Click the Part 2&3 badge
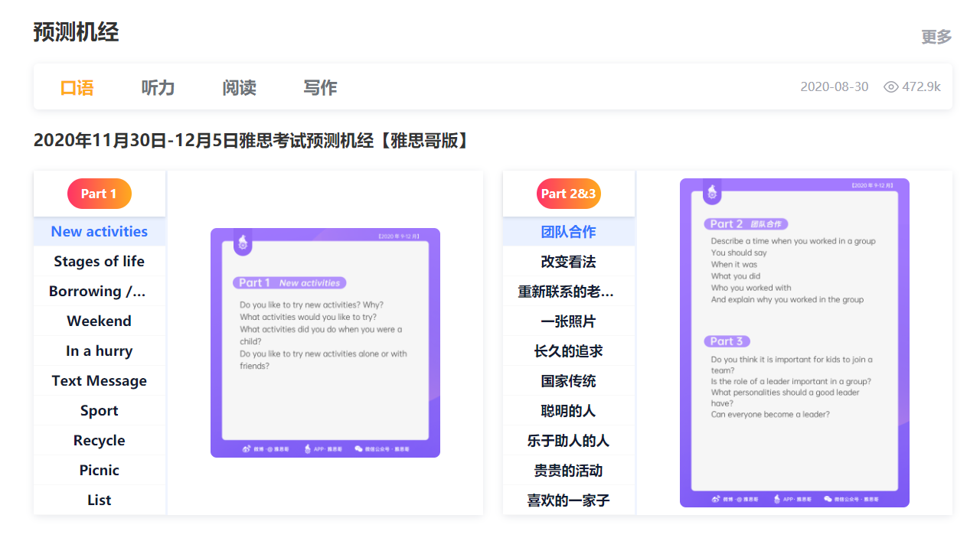Image resolution: width=980 pixels, height=551 pixels. point(568,194)
